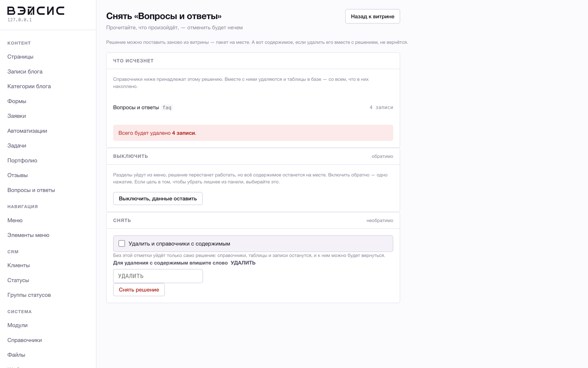Open "Задачи" in the sidebar
Screen dimensions: 588x368
click(17, 145)
